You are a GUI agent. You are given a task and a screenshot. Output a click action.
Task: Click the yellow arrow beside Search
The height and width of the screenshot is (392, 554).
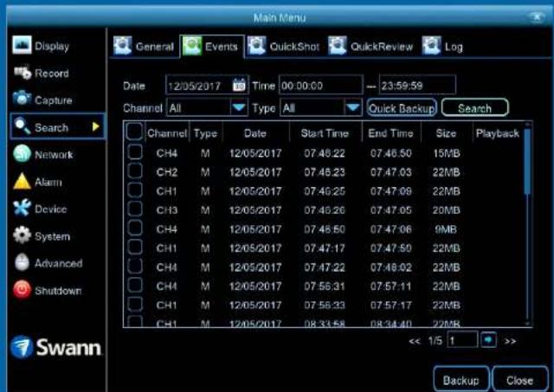[95, 126]
